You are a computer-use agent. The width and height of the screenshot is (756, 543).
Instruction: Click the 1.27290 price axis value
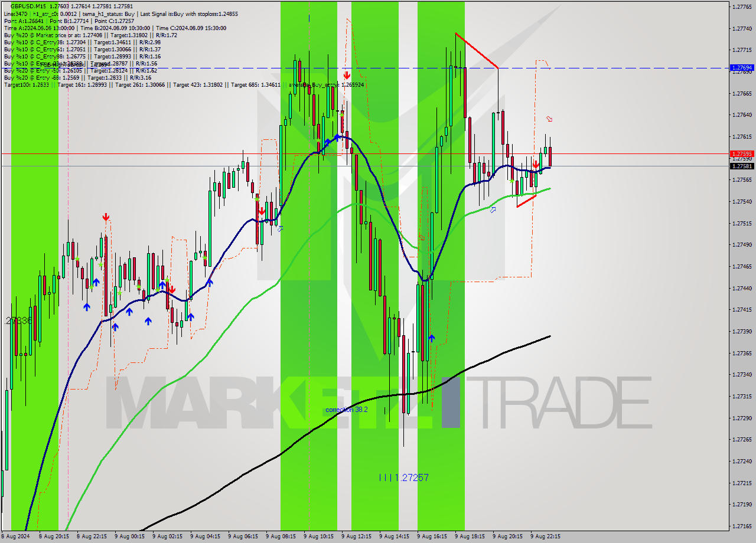742,418
